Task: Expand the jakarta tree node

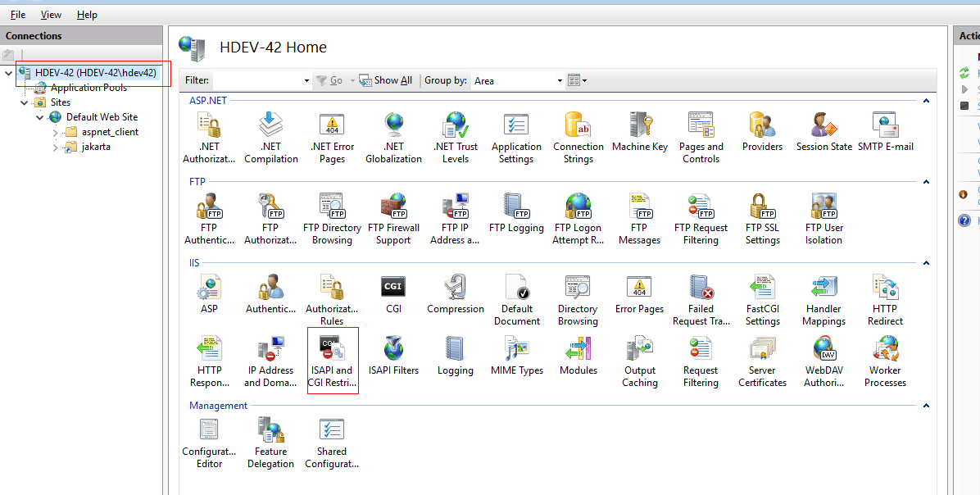Action: click(x=56, y=148)
